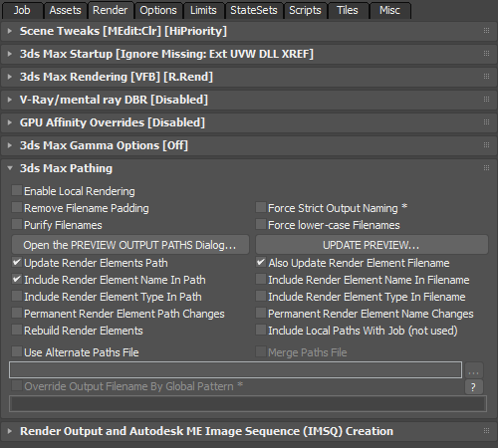Check Purify Filenames option

(x=17, y=225)
